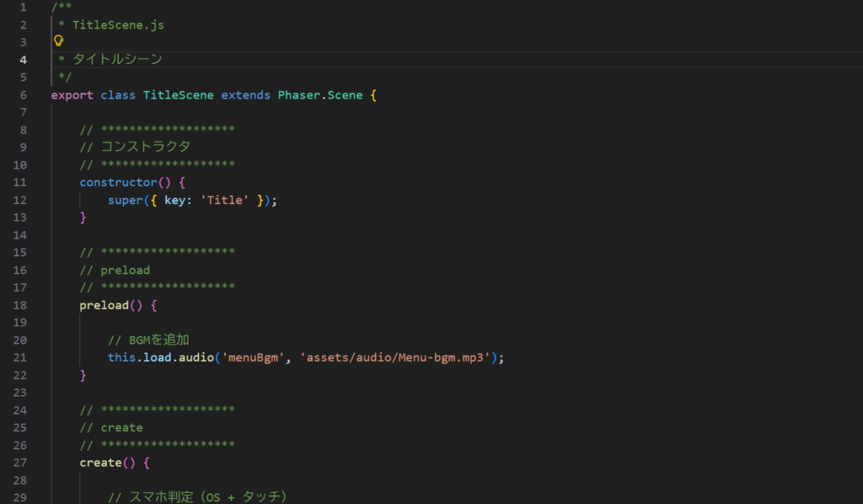
Task: Click line number 6 in the gutter
Action: click(23, 95)
